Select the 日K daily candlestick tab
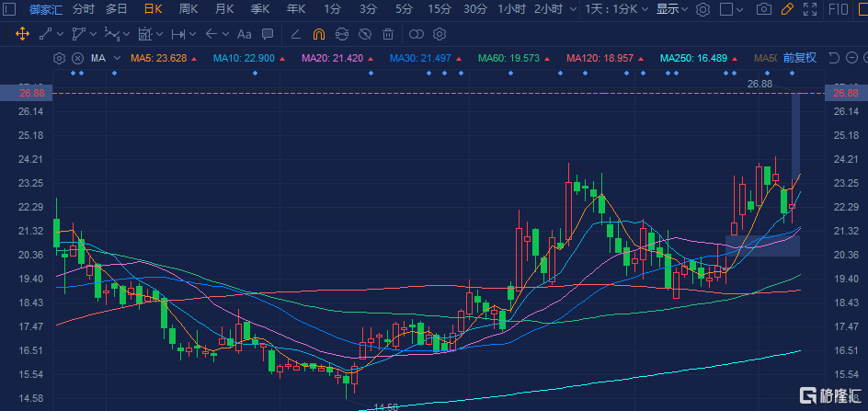The width and height of the screenshot is (868, 411). click(x=153, y=9)
